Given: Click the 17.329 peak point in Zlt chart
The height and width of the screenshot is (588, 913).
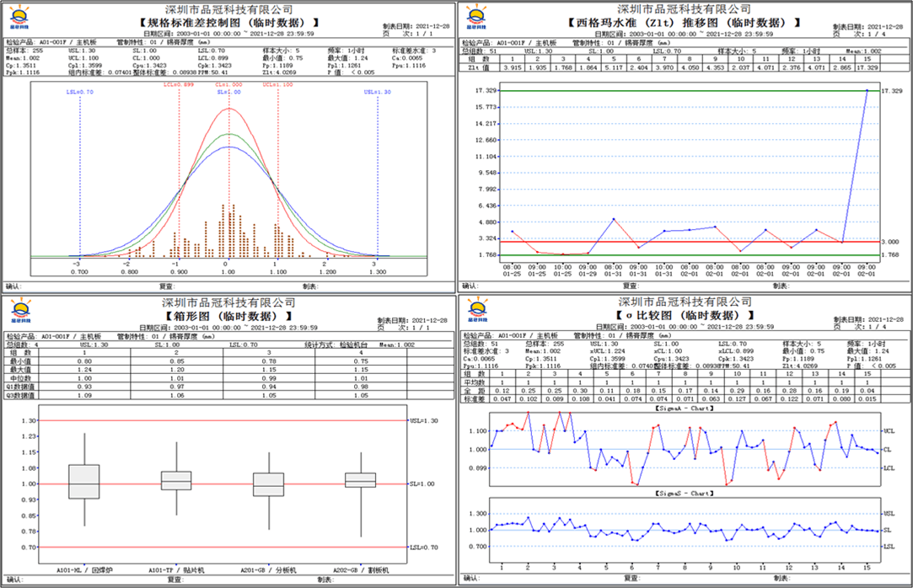Looking at the screenshot, I should [x=867, y=90].
